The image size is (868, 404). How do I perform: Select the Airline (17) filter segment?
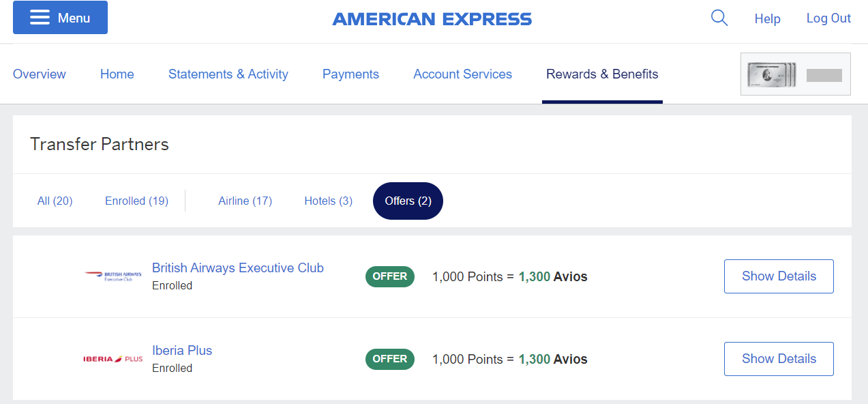point(245,201)
